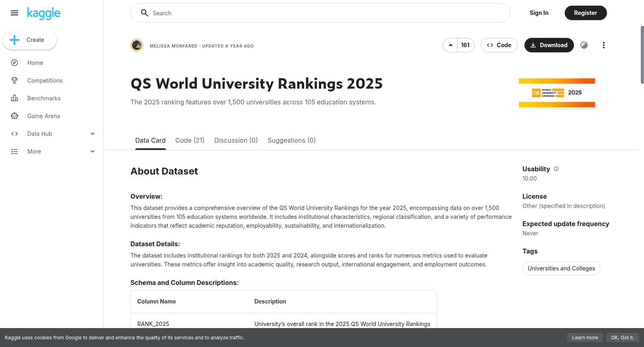
Task: Click the Expected update frequency value Never
Action: (530, 233)
